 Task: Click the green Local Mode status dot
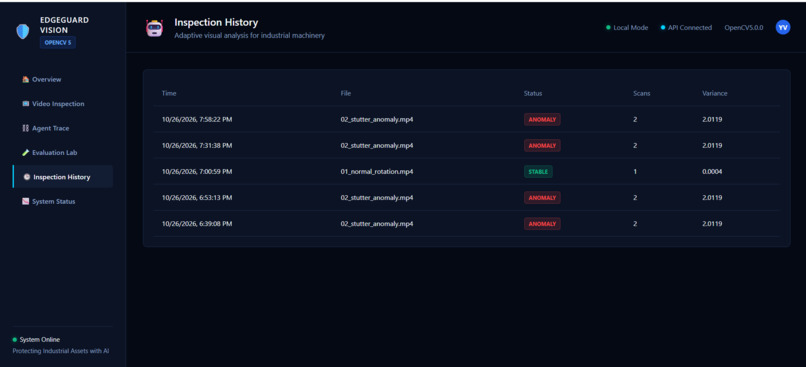pyautogui.click(x=608, y=28)
